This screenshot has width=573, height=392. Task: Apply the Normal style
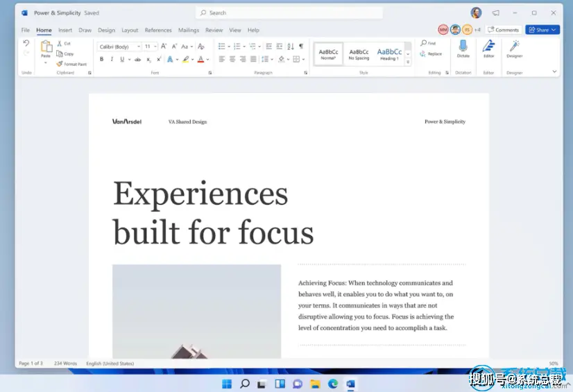coord(328,54)
